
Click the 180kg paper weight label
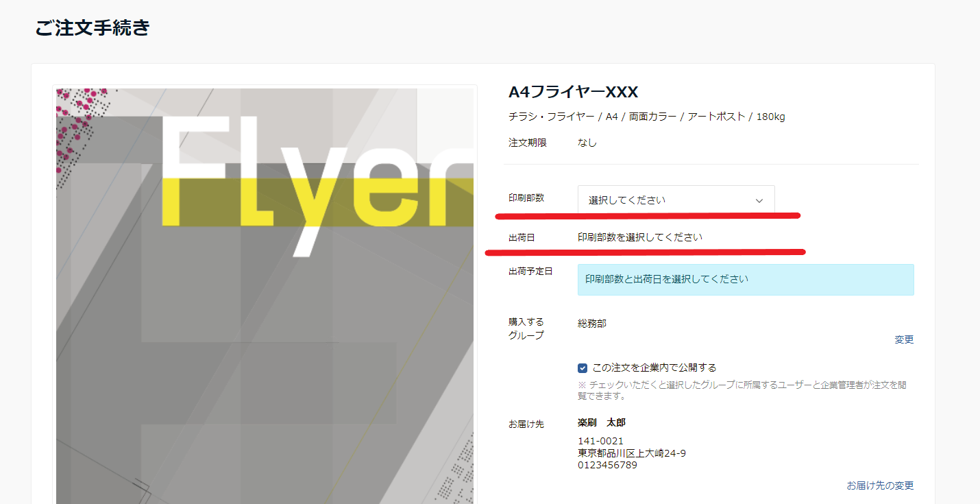[x=770, y=117]
